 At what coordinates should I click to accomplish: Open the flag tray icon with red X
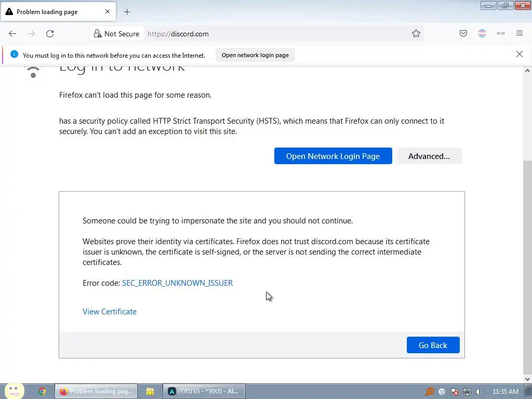(454, 392)
